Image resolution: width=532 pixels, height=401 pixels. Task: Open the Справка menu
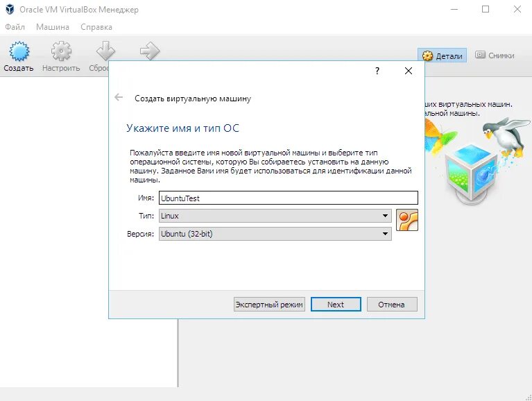click(x=96, y=27)
